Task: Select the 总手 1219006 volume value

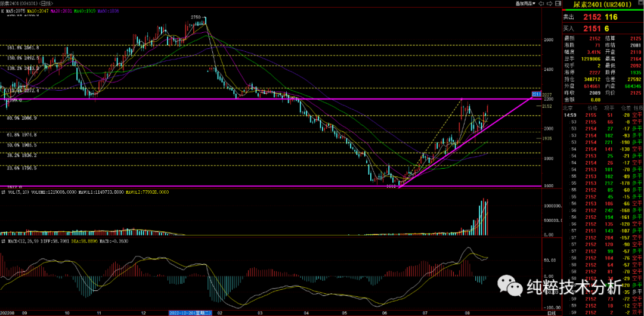Action: (590, 59)
